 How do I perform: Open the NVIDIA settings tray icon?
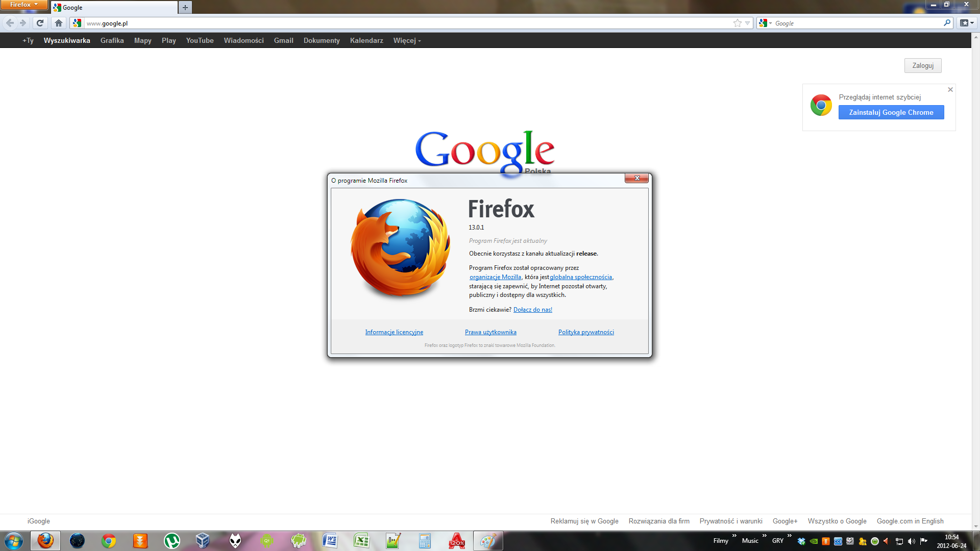click(814, 541)
